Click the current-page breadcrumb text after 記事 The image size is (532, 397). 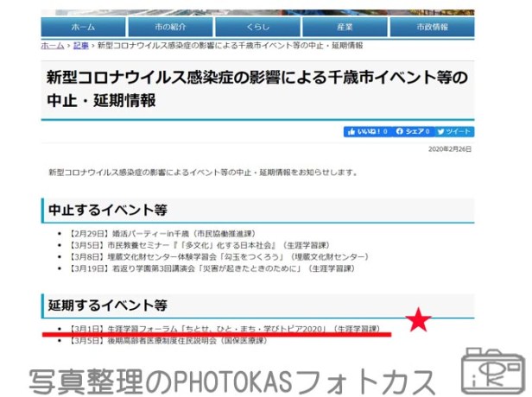(230, 46)
